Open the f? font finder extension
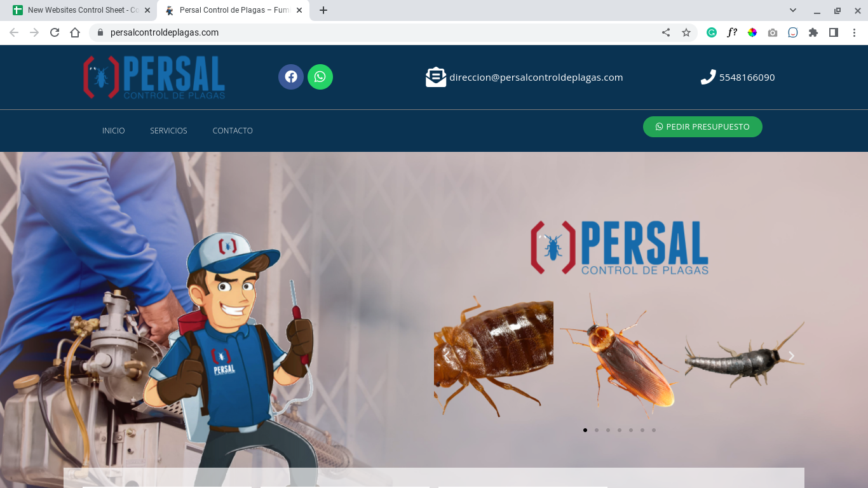868x488 pixels. coord(732,32)
